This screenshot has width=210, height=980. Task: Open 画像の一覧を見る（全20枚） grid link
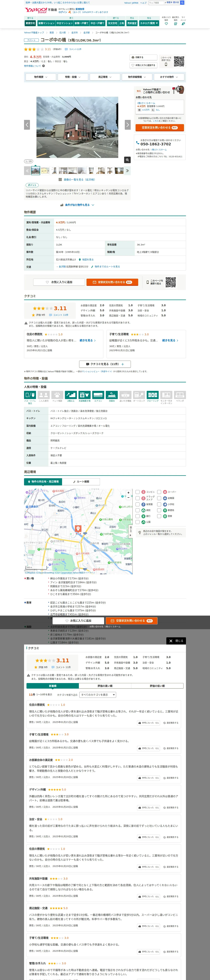click(x=77, y=180)
